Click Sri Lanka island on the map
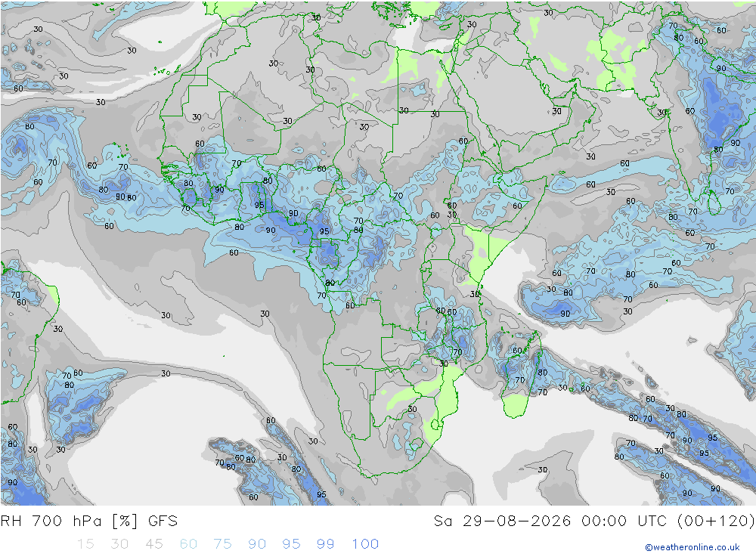This screenshot has width=756, height=554. (x=714, y=203)
